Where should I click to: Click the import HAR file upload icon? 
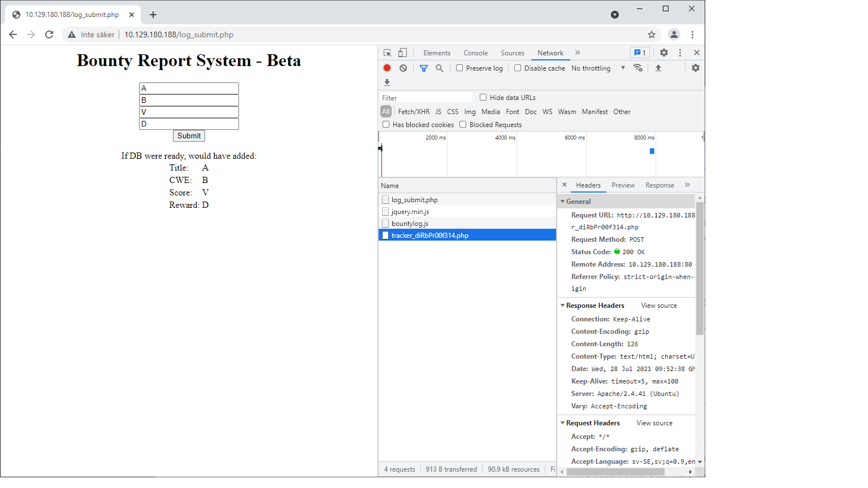tap(658, 68)
